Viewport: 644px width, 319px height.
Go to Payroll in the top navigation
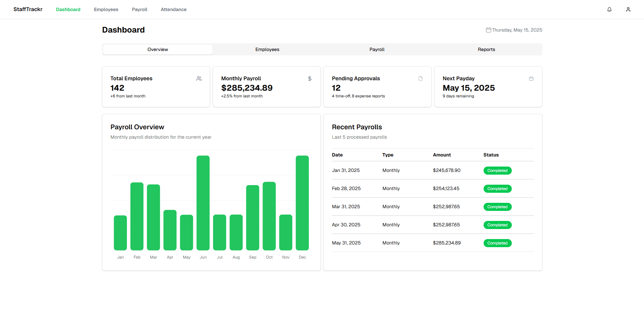click(x=139, y=9)
